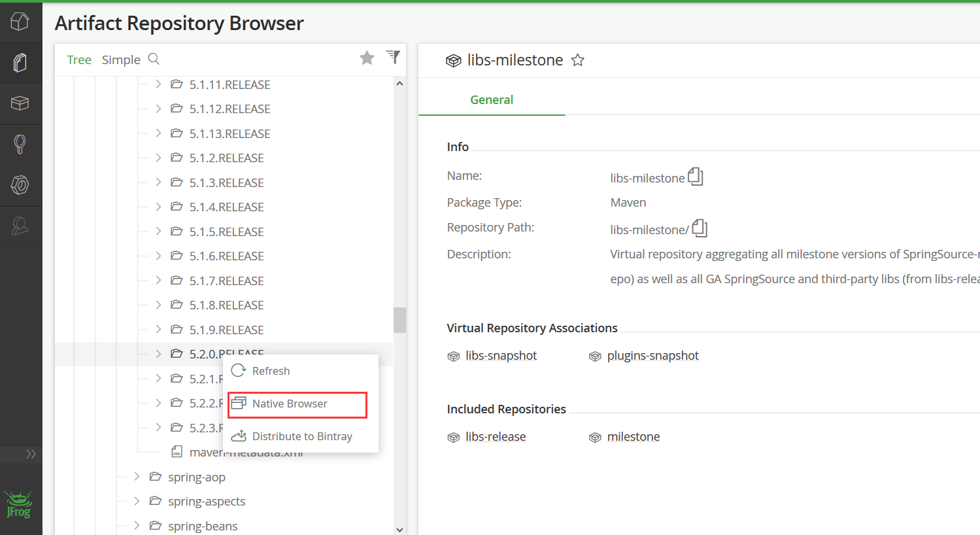Select the 5.1.8.RELEASE tree row
This screenshot has width=980, height=535.
tap(224, 305)
